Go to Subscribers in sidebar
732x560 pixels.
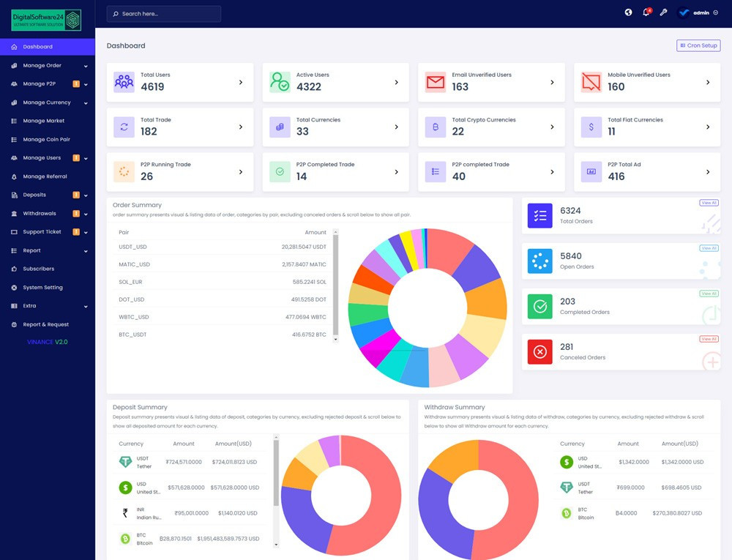pyautogui.click(x=38, y=269)
